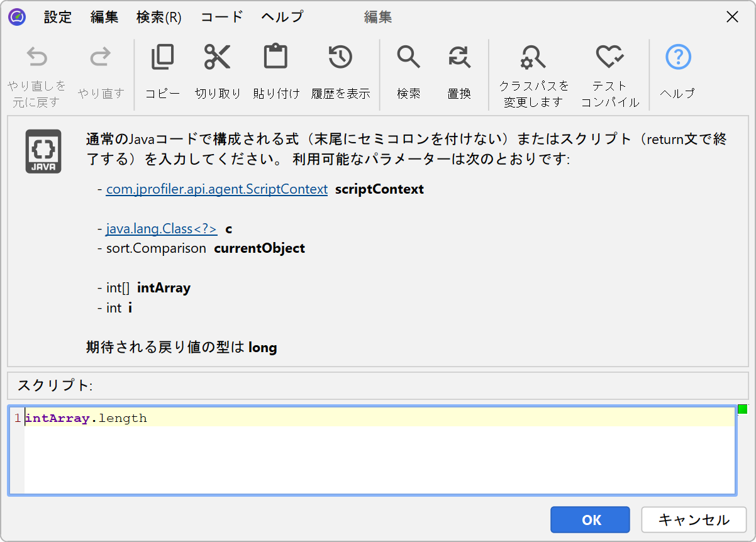Click the Help (ヘルプ) question mark icon

[677, 58]
